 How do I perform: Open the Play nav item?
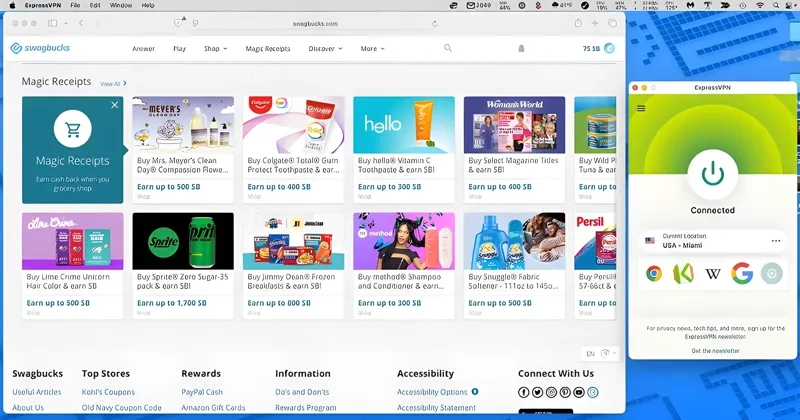(x=179, y=48)
